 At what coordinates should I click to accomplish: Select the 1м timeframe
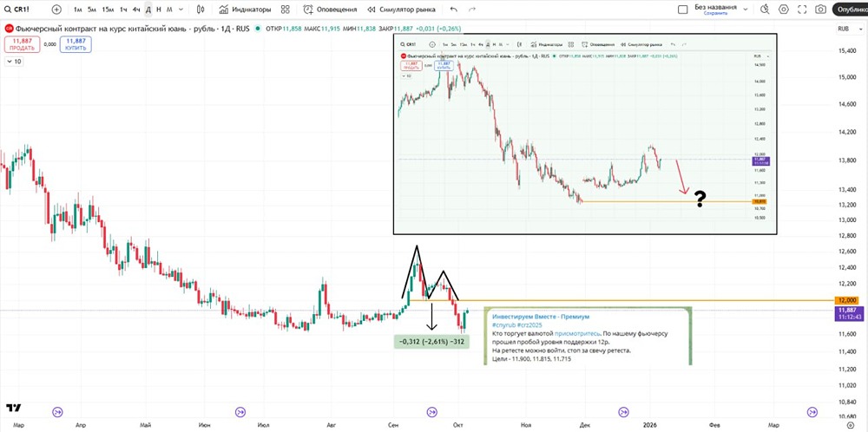pos(78,10)
